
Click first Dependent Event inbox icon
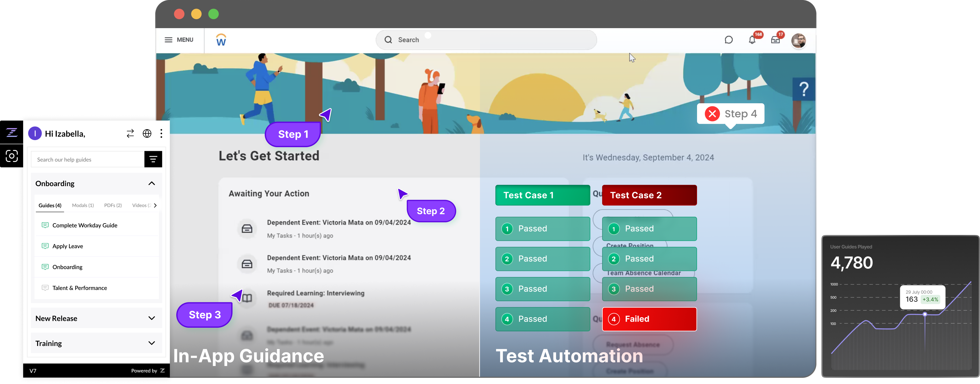247,228
